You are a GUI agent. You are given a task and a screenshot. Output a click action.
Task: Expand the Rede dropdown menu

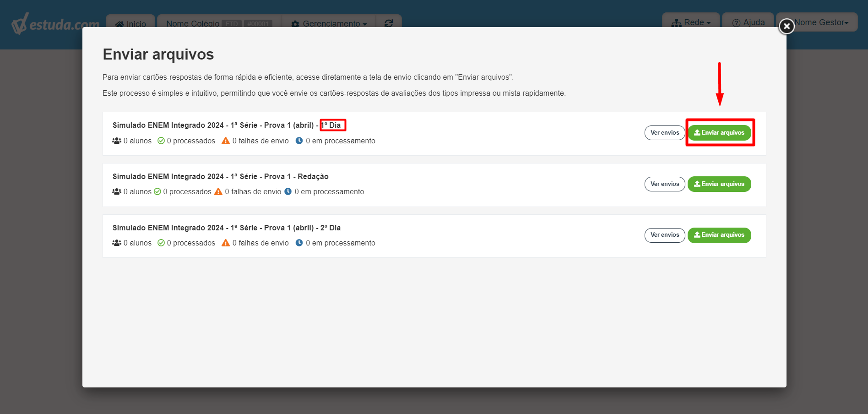pos(691,22)
